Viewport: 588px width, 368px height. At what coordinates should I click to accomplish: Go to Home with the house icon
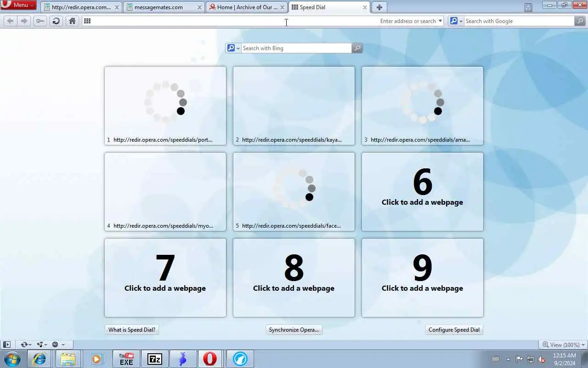[72, 21]
